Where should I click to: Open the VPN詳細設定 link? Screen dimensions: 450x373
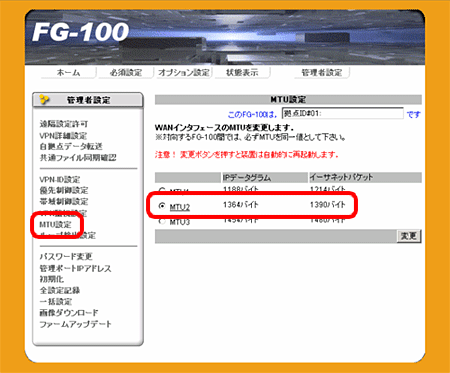(x=63, y=136)
